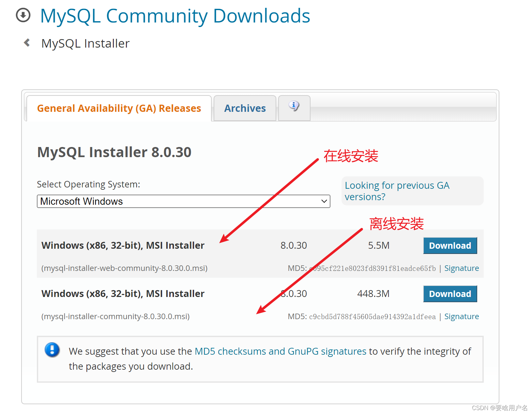Image resolution: width=532 pixels, height=414 pixels.
Task: Click the MySQL Installer breadcrumb text
Action: (85, 43)
